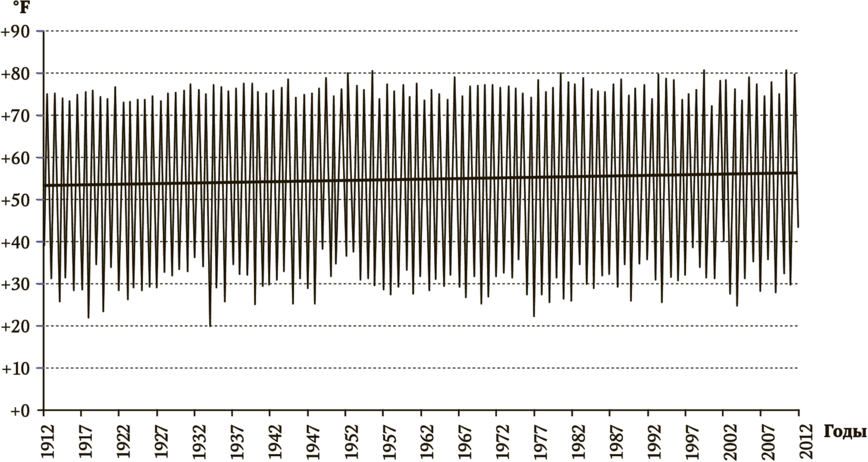
Task: Click the +20 y-axis label
Action: [15, 327]
